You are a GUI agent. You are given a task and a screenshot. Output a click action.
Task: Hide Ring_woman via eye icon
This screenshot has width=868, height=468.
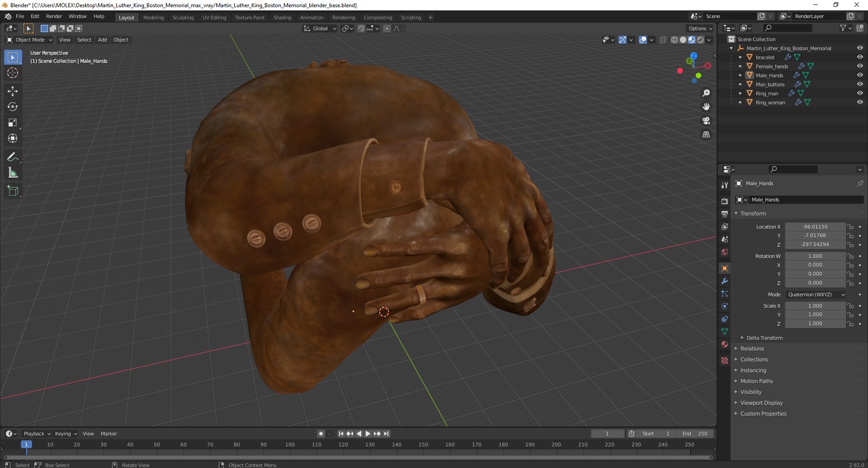pyautogui.click(x=860, y=102)
